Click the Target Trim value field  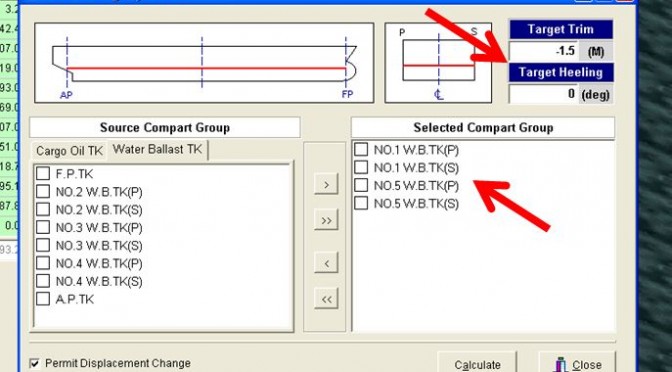tap(544, 51)
